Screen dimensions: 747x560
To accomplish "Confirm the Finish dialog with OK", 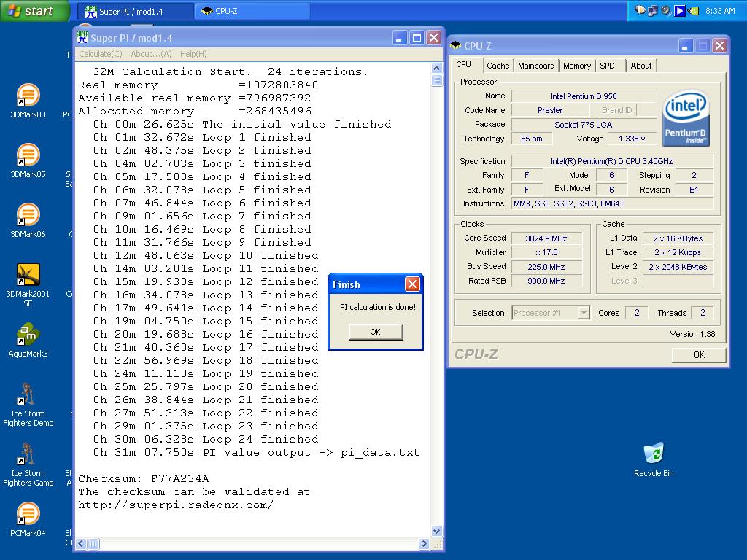I will pos(376,332).
